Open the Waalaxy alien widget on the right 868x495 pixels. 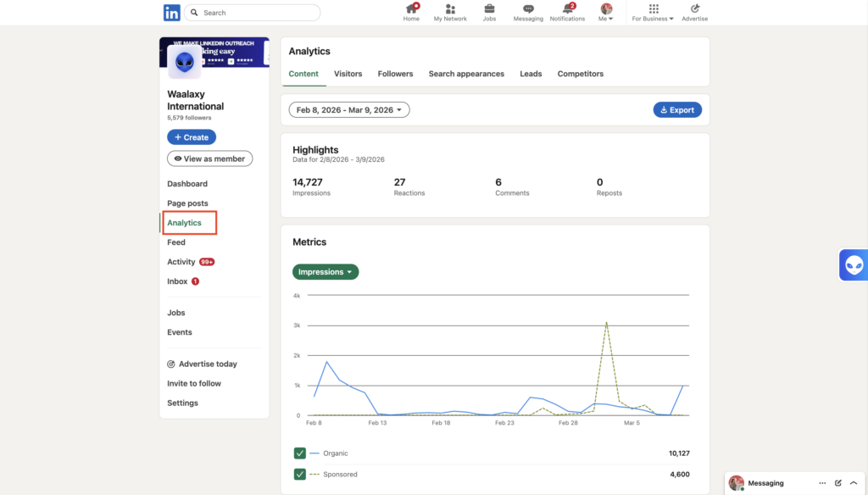click(854, 266)
